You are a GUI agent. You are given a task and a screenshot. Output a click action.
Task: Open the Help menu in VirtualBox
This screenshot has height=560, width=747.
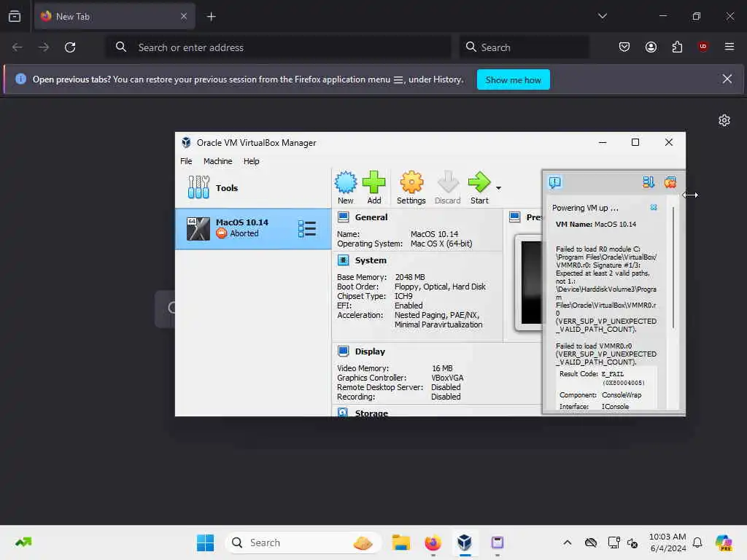click(251, 161)
